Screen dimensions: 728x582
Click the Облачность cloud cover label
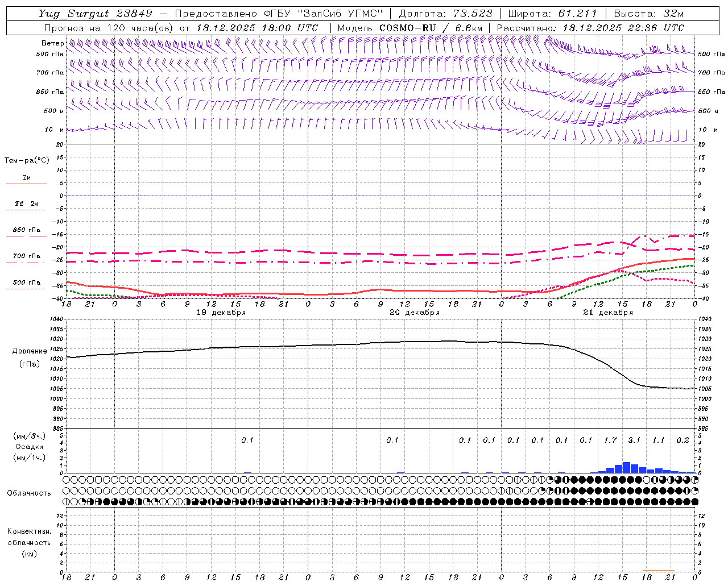29,493
